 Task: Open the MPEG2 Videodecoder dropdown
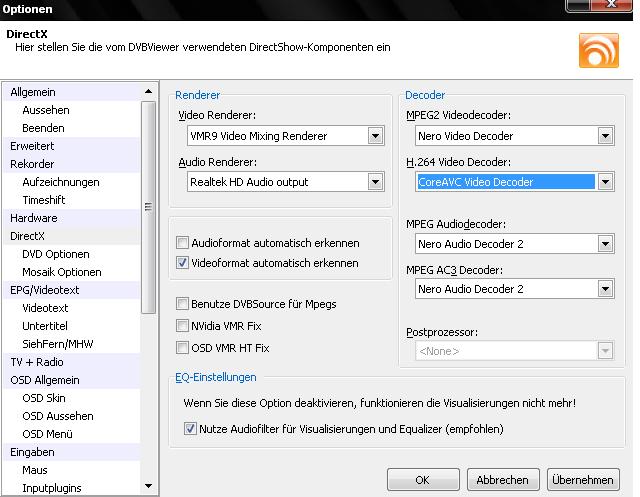coord(605,136)
